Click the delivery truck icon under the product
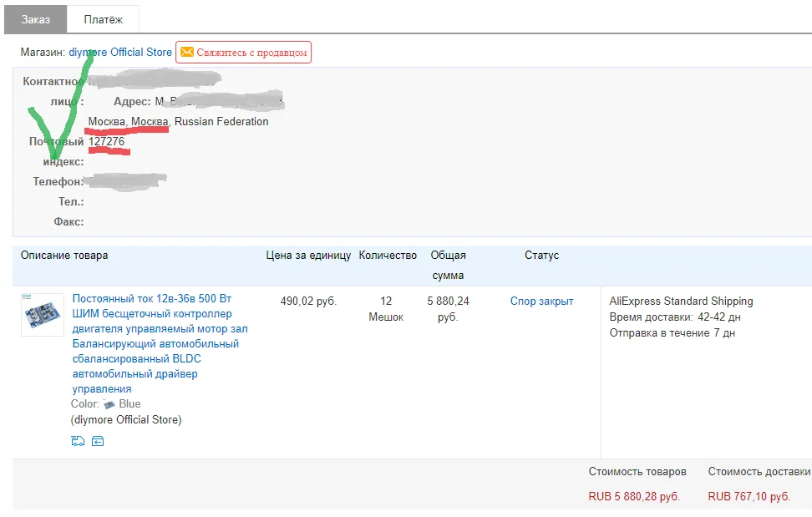The height and width of the screenshot is (517, 812). pyautogui.click(x=78, y=441)
